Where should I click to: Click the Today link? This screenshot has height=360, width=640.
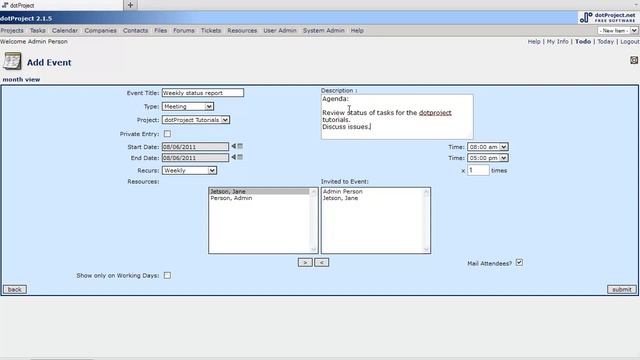click(x=606, y=42)
